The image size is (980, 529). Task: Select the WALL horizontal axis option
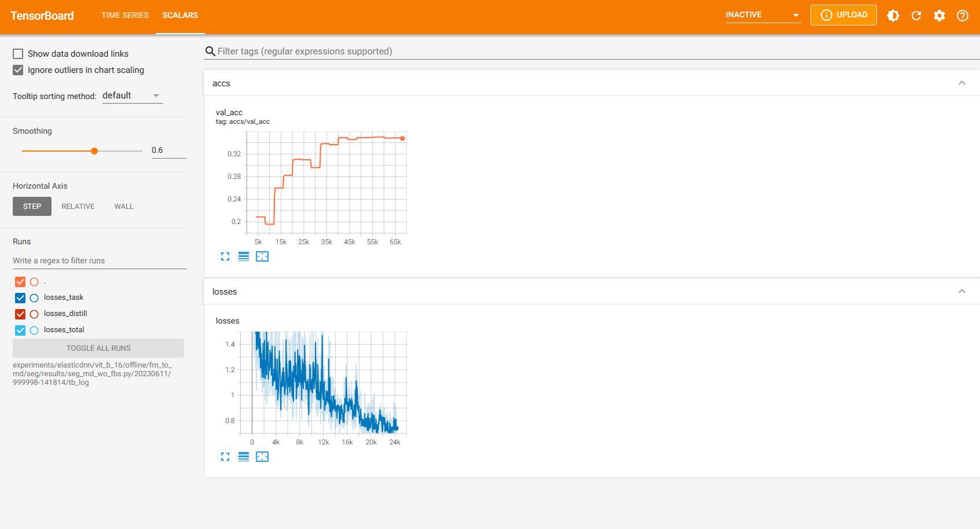[x=123, y=207]
